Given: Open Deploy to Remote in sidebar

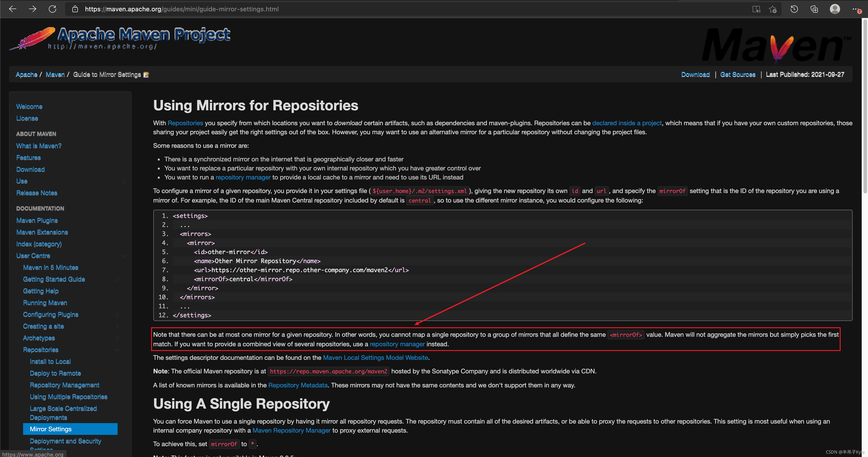Looking at the screenshot, I should (x=55, y=373).
